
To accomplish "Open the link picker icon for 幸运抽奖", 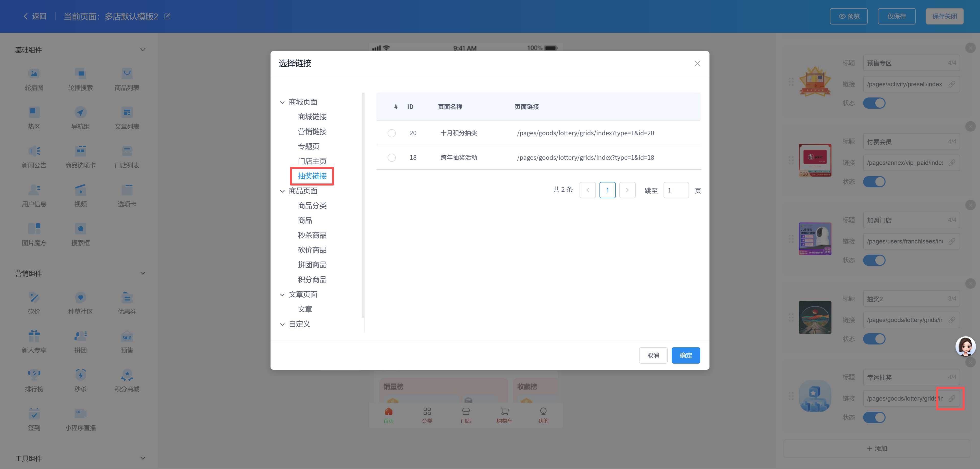I will click(x=951, y=398).
